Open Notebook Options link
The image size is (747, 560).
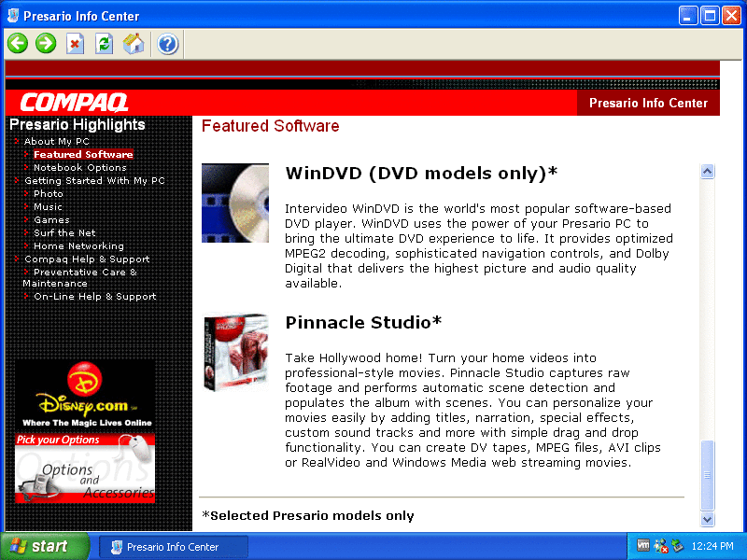[x=80, y=168]
